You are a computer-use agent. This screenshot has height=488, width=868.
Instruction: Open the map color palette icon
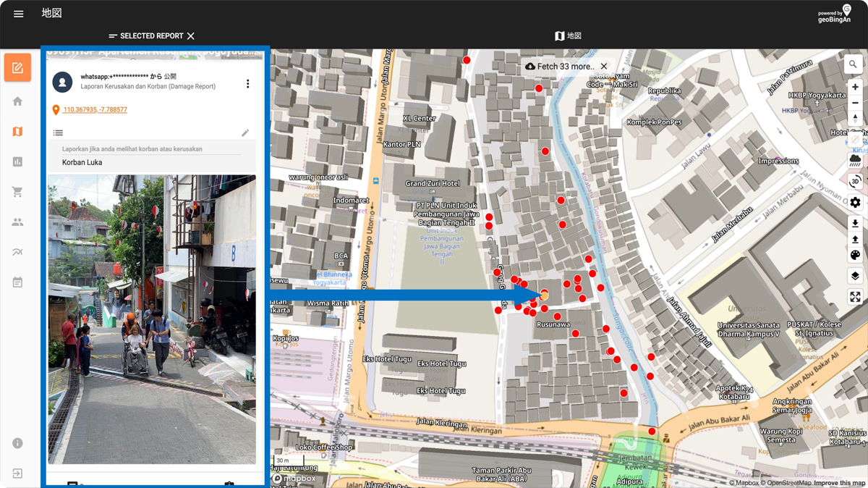(x=854, y=255)
